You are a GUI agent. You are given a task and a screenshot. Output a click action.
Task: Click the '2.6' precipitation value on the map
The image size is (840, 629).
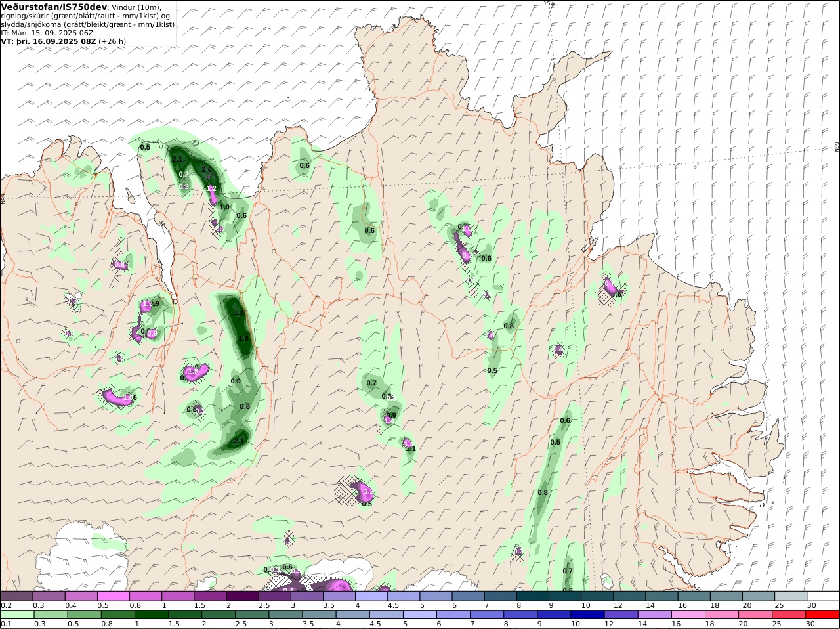coord(207,169)
